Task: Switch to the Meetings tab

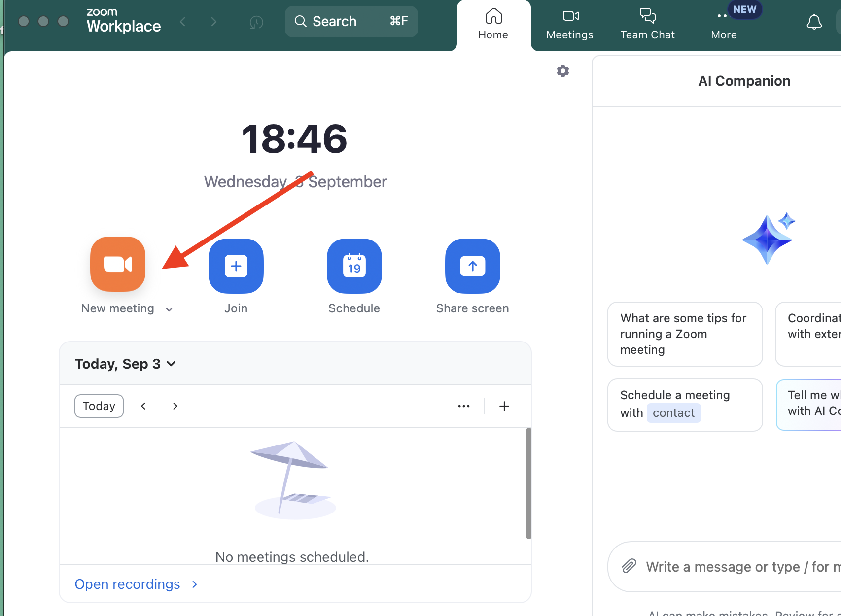Action: (570, 25)
